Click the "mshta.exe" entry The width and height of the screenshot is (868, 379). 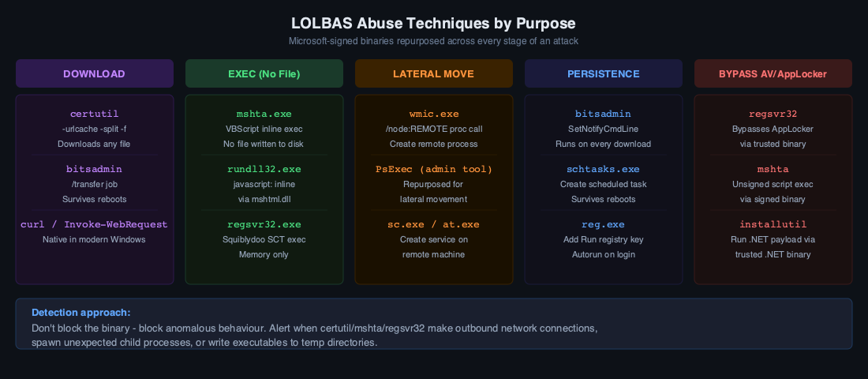click(264, 114)
